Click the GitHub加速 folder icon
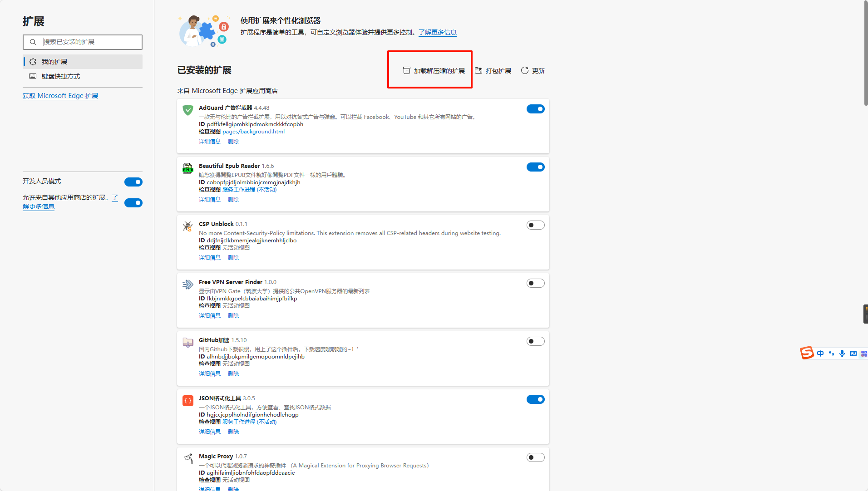Image resolution: width=868 pixels, height=491 pixels. tap(187, 343)
